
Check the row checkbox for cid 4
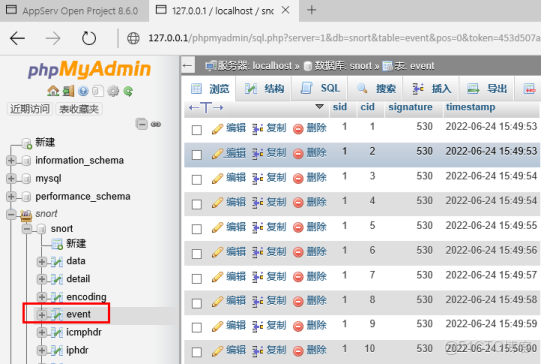tap(197, 204)
